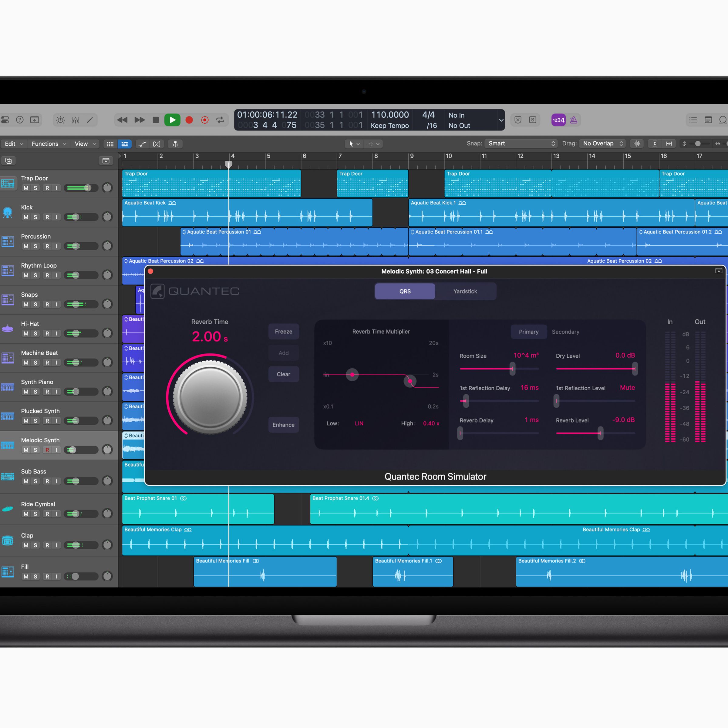728x728 pixels.
Task: Solo the Kick track
Action: tap(35, 217)
